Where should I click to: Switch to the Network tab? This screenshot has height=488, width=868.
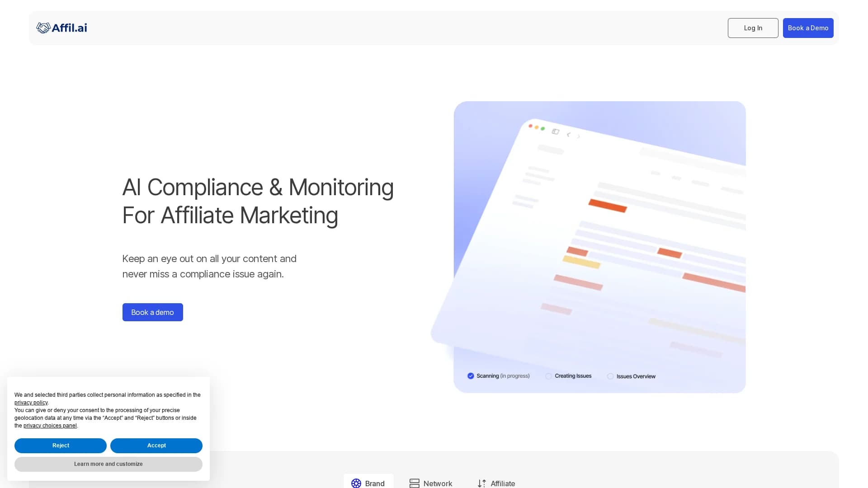coord(431,483)
